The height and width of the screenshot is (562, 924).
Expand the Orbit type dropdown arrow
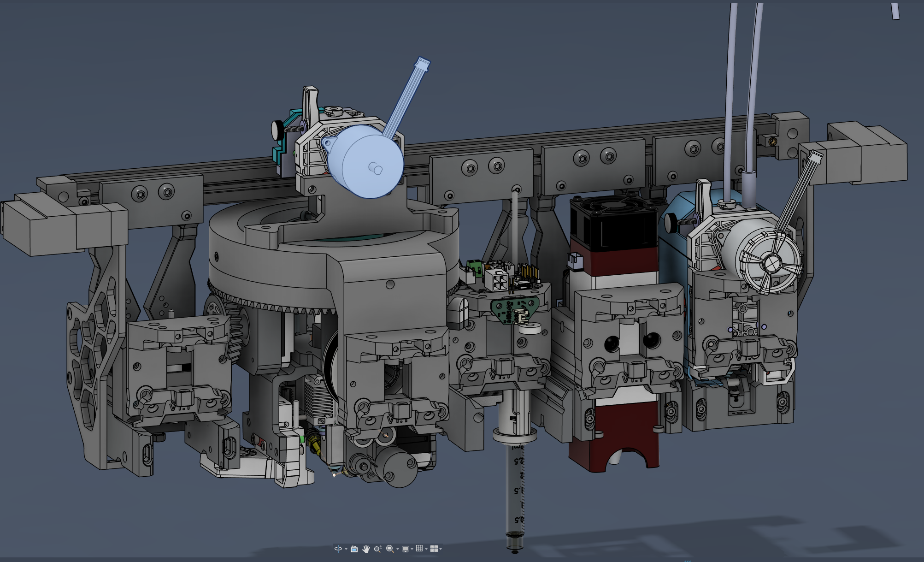[x=346, y=549]
